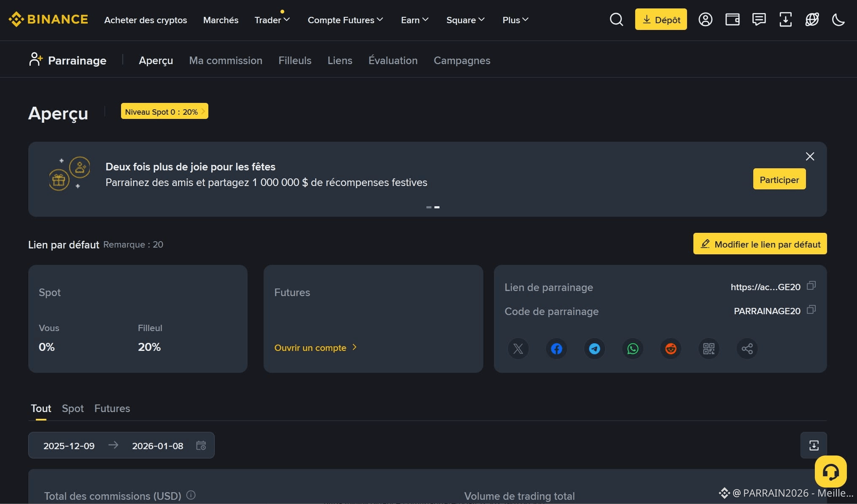This screenshot has height=504, width=857.
Task: Share referral on Reddit icon
Action: [671, 349]
